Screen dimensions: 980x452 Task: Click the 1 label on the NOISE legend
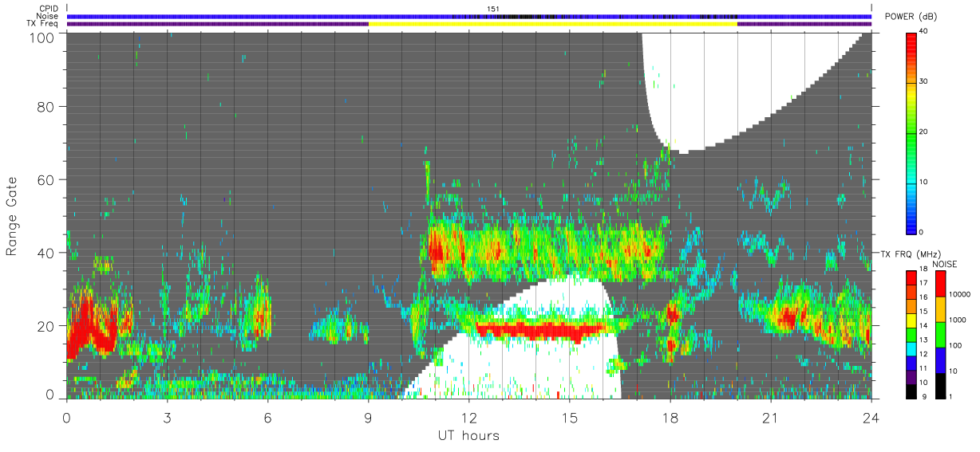(949, 396)
